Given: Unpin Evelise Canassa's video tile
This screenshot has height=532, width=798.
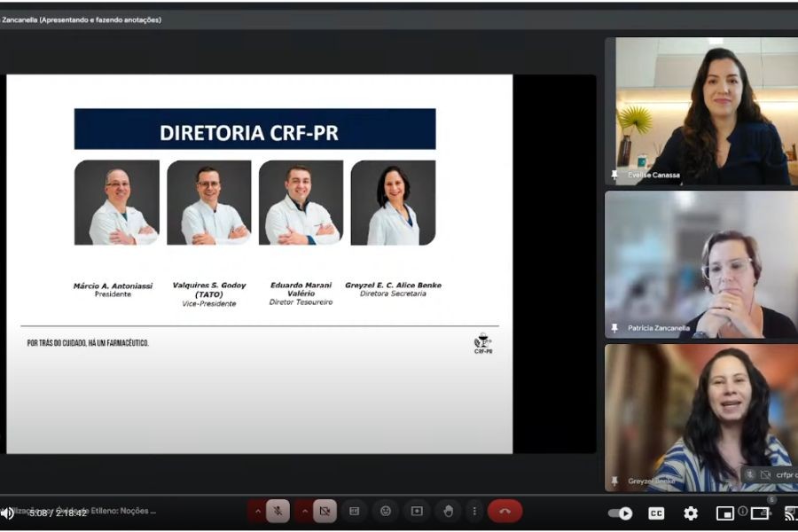Looking at the screenshot, I should tap(613, 176).
